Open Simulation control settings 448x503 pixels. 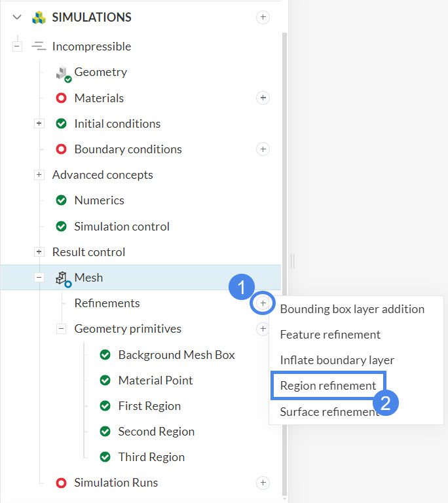click(x=121, y=227)
